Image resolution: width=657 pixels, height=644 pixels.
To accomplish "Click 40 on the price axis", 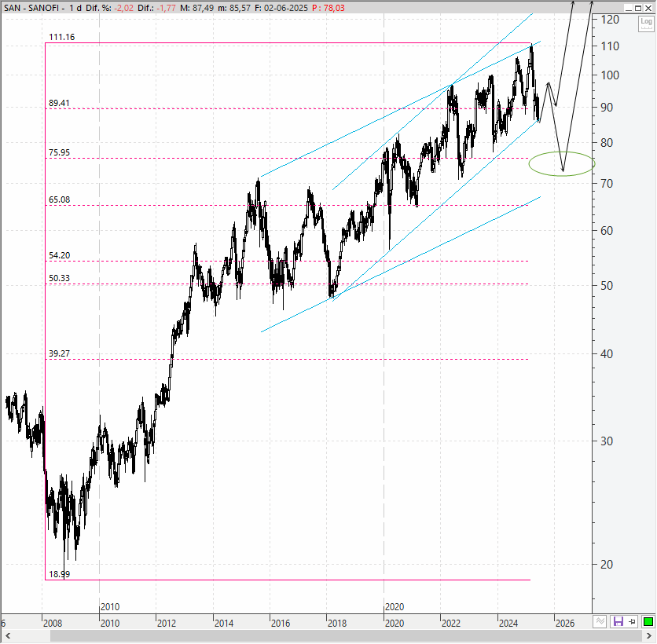I will pyautogui.click(x=607, y=354).
